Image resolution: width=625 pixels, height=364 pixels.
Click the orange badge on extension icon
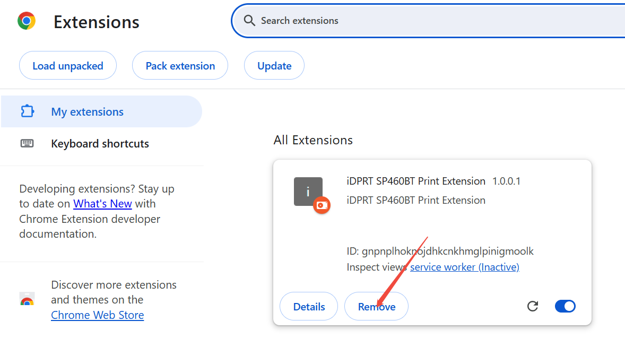pos(322,205)
